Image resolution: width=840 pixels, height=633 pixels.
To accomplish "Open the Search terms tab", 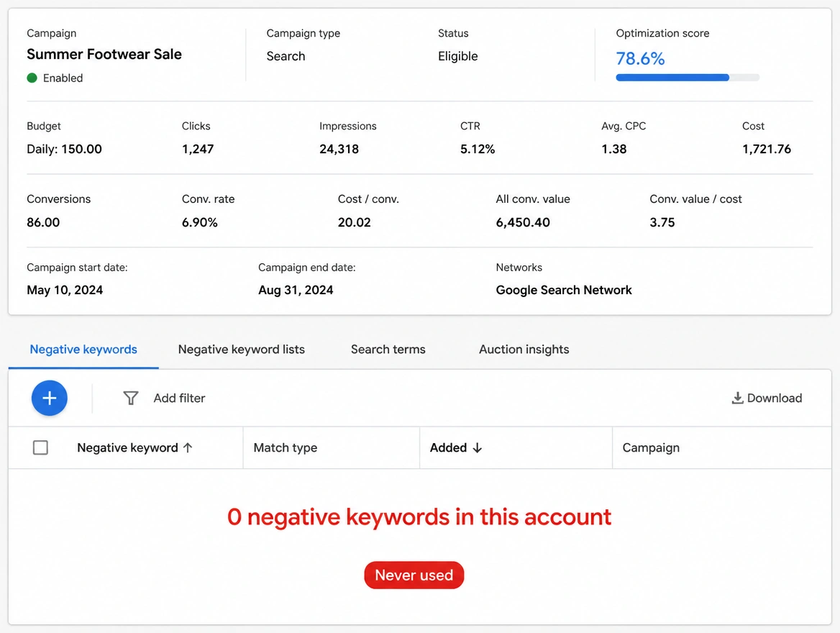I will tap(388, 350).
